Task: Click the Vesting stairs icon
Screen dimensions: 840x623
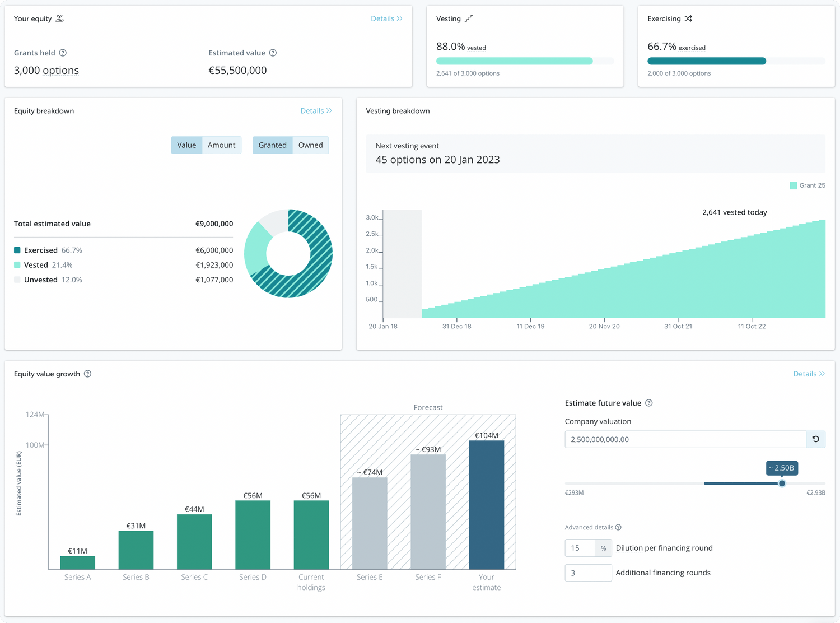Action: (x=469, y=18)
